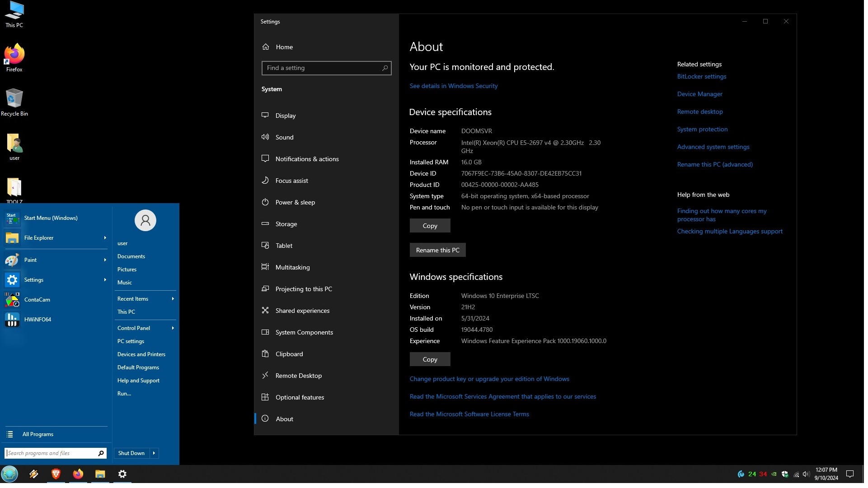Click the volume speaker tray icon

pyautogui.click(x=806, y=474)
